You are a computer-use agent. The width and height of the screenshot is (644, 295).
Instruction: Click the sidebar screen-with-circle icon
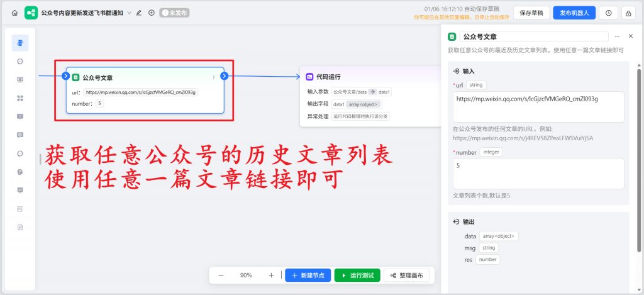click(x=20, y=135)
